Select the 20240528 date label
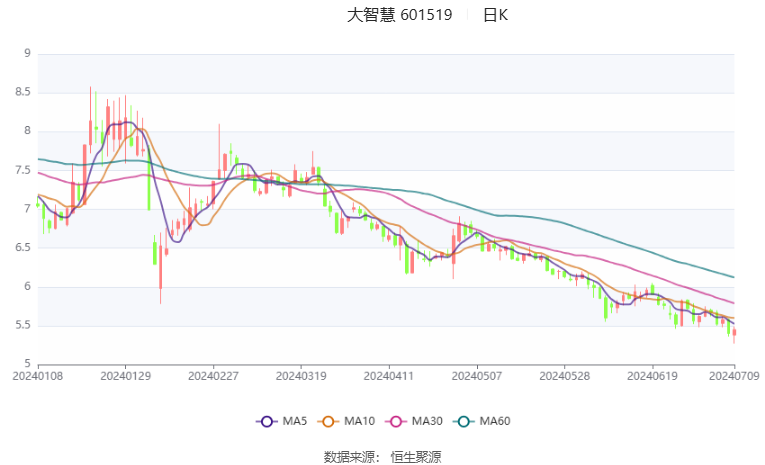This screenshot has height=465, width=765. tap(564, 376)
